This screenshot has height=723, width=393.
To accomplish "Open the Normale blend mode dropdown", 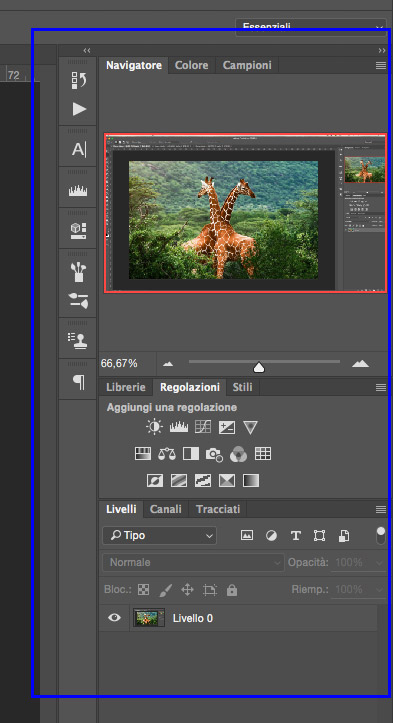I will (x=193, y=563).
